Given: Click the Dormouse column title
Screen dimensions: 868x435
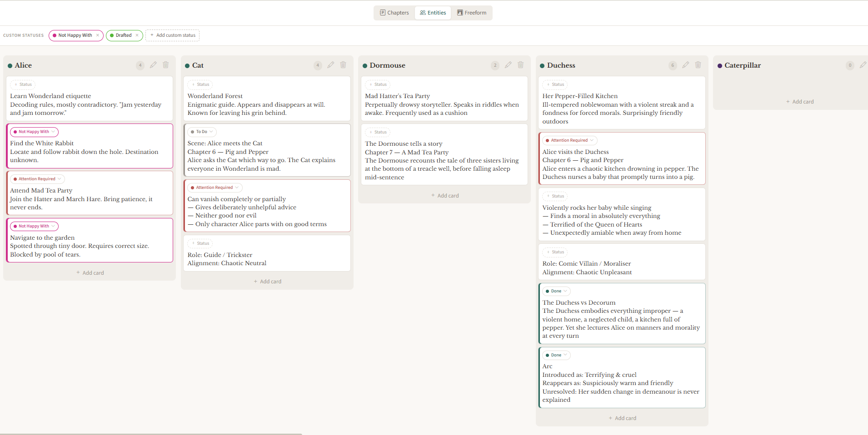Looking at the screenshot, I should click(387, 65).
